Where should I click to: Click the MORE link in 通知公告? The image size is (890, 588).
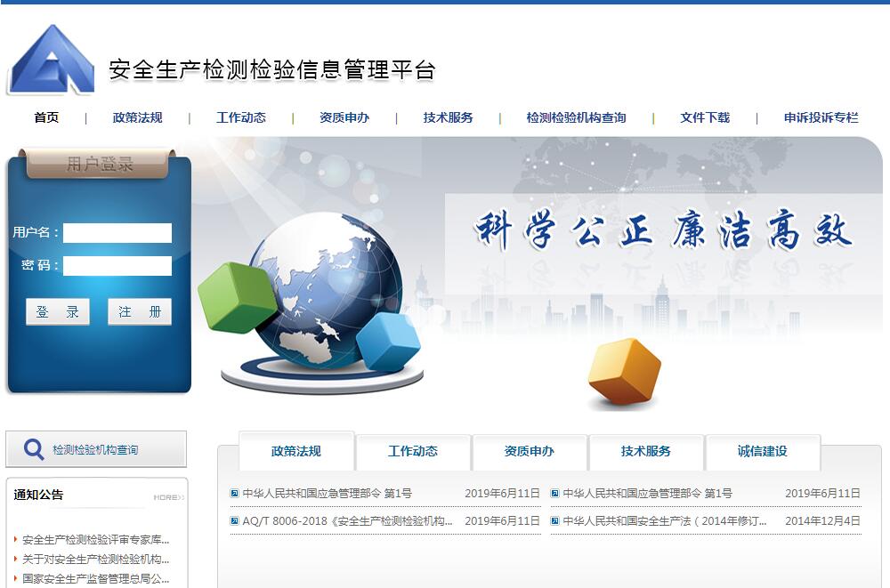click(168, 497)
